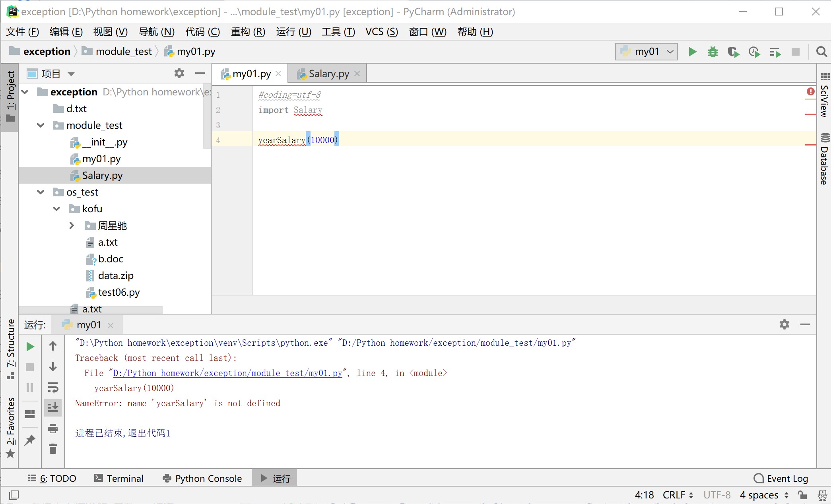Click the 4:18 cursor position indicator
Viewport: 835px width, 504px height.
[644, 495]
